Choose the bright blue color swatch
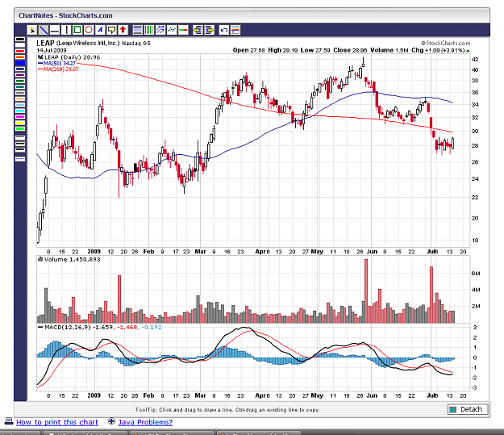Screen dimensions: 504x435 coord(20,63)
